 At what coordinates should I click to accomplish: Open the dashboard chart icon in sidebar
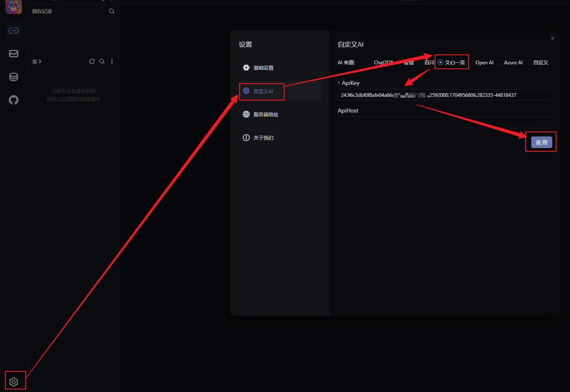click(14, 54)
